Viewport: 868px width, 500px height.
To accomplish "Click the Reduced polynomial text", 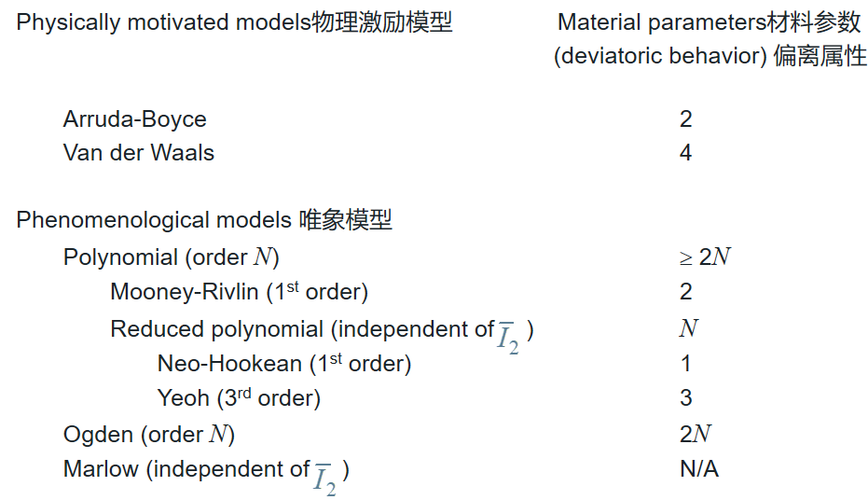I will click(x=216, y=329).
